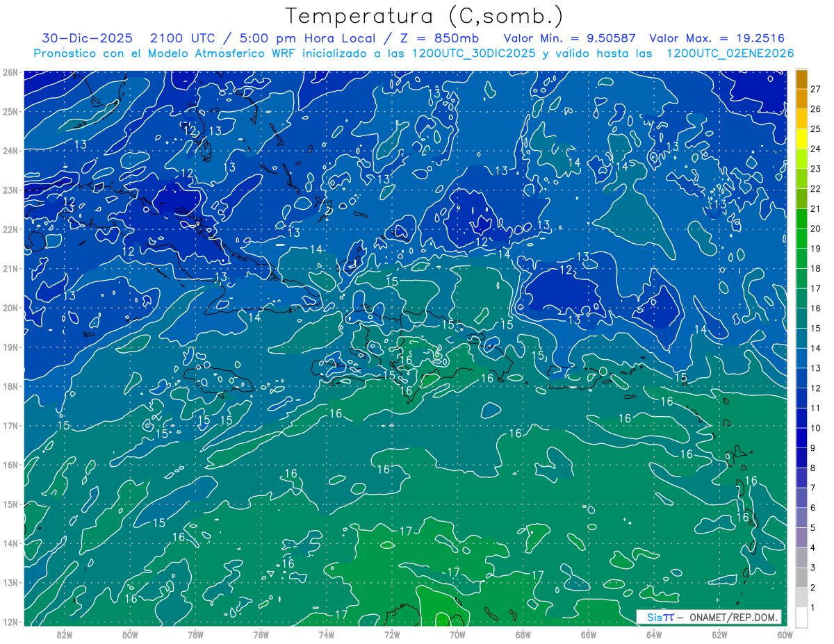Click the color scale label "26"
834x644 pixels.
click(x=815, y=109)
